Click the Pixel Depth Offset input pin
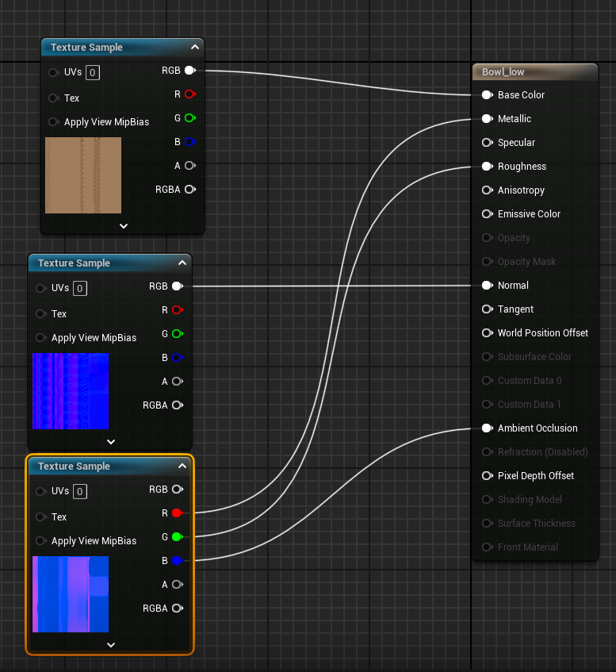Screen dimensions: 616x672 coord(488,476)
